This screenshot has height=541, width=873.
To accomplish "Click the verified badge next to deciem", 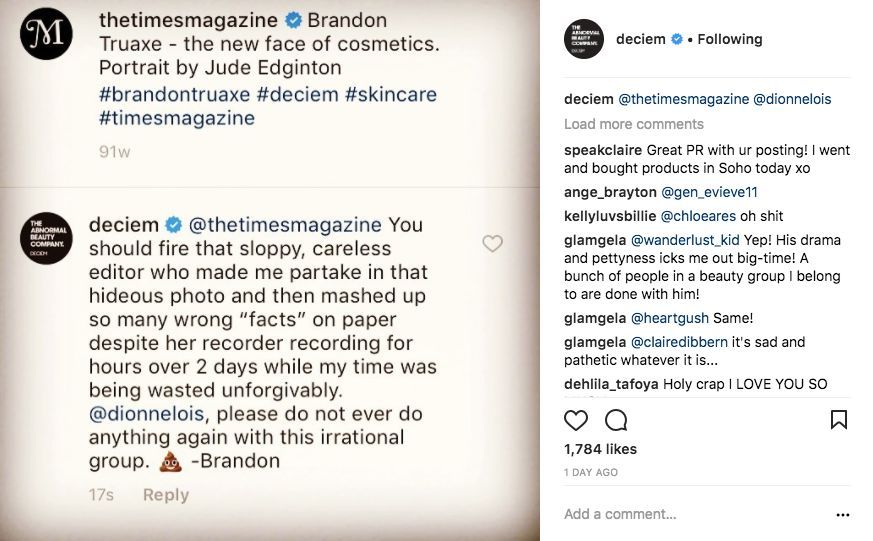I will click(676, 40).
